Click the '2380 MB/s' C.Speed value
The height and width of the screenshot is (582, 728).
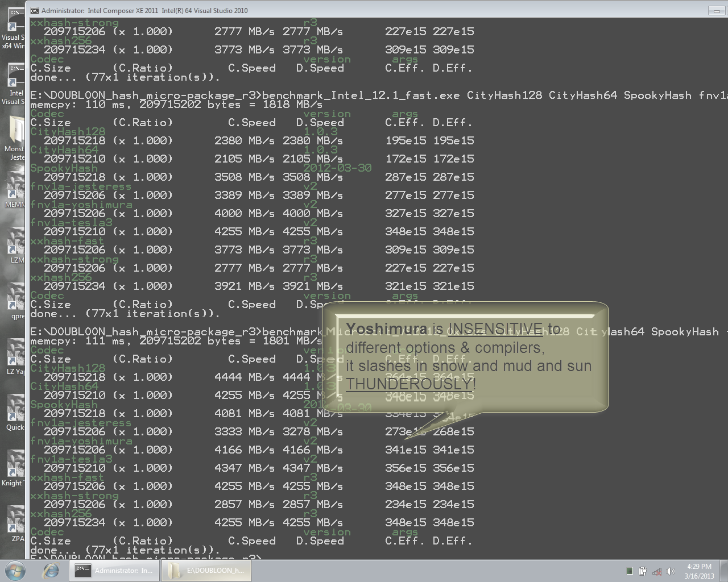[x=245, y=140]
